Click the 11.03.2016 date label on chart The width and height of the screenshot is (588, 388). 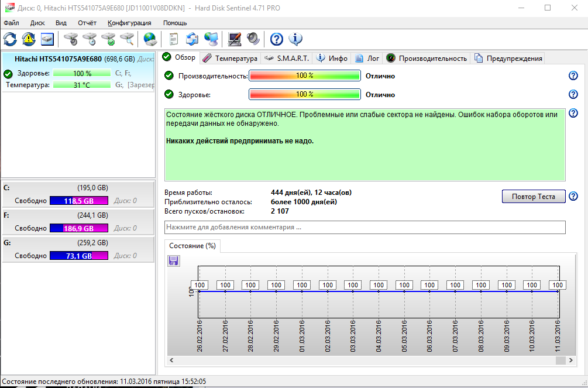click(x=557, y=335)
